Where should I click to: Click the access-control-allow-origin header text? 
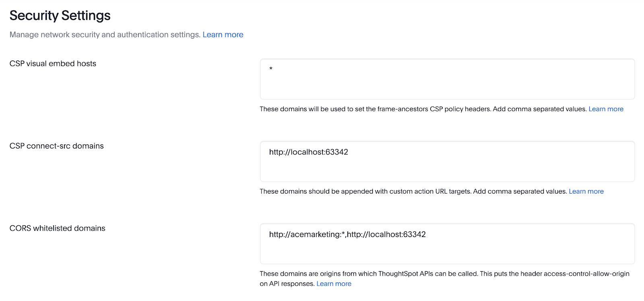pyautogui.click(x=586, y=274)
